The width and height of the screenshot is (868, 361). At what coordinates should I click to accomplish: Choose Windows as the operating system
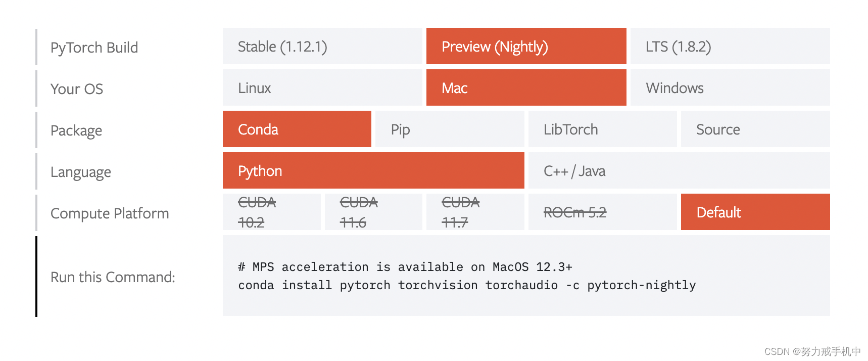[x=729, y=87]
